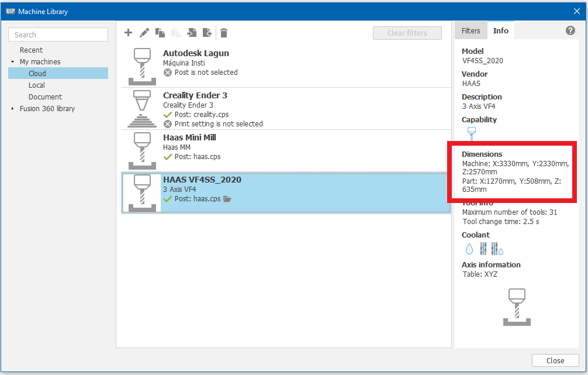Click 'Post: haas.cps' under Haas Mini Mill
Screen dimensions: 588x375
click(x=197, y=157)
